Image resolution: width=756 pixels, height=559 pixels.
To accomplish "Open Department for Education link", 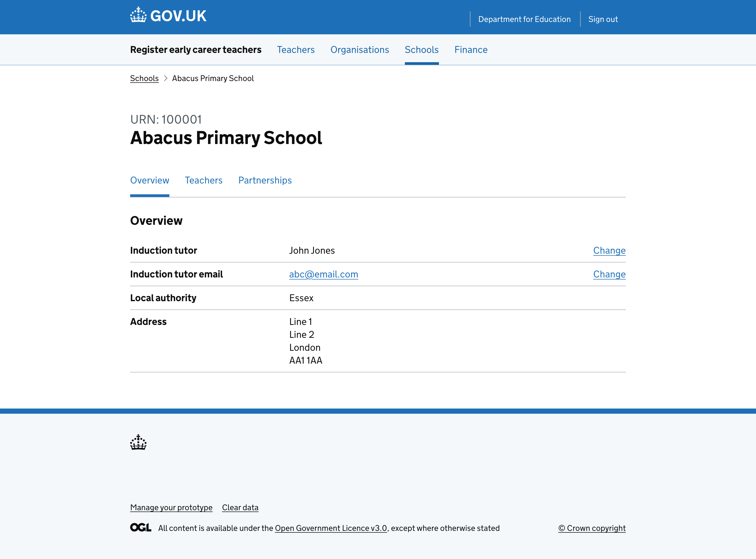I will (x=525, y=19).
